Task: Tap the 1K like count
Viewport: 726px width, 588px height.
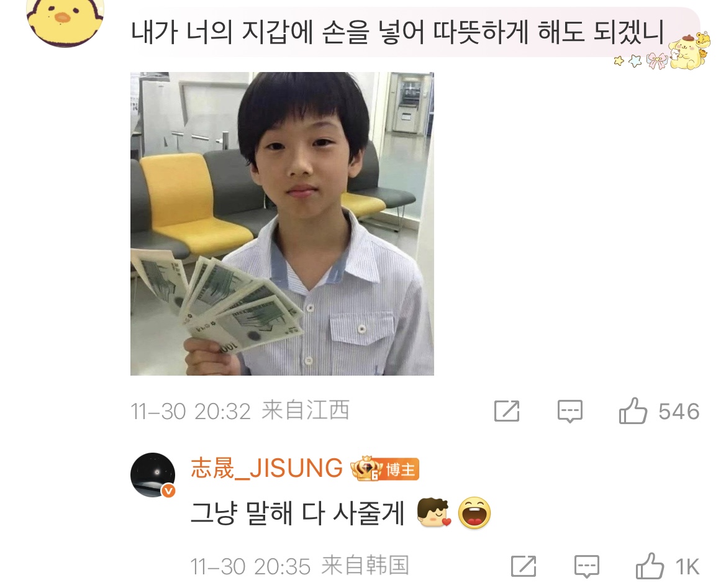Action: tap(687, 567)
